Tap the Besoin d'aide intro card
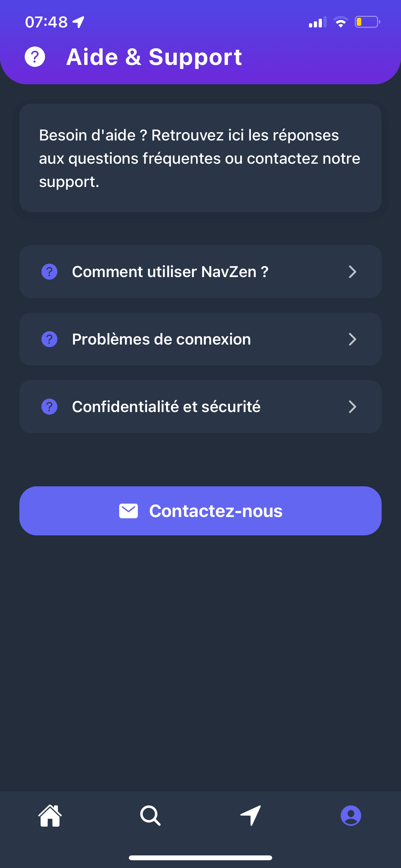The width and height of the screenshot is (401, 868). pos(200,158)
